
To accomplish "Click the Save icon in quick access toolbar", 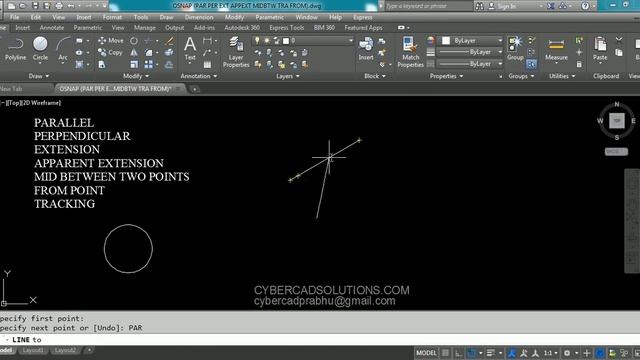I will pos(35,6).
